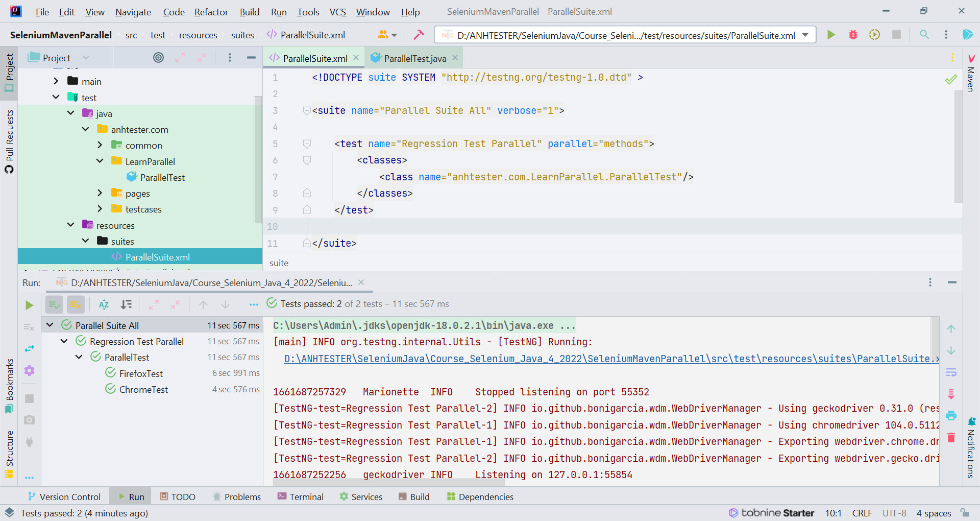
Task: Sort test results by duration
Action: 126,305
